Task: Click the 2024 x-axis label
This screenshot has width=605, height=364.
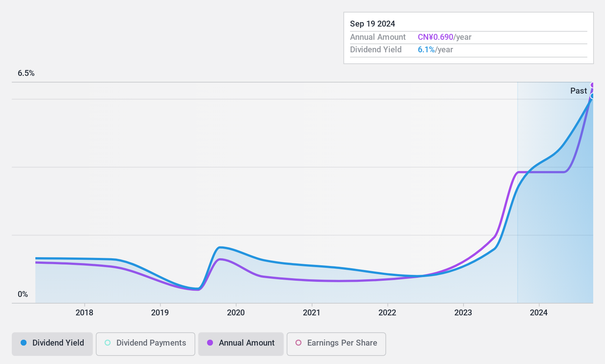Action: (x=539, y=312)
